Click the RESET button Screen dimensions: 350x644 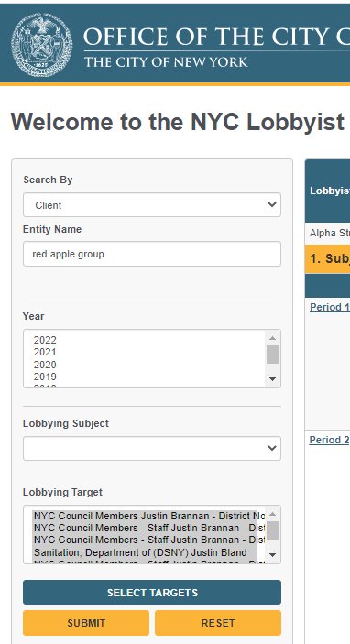click(218, 623)
